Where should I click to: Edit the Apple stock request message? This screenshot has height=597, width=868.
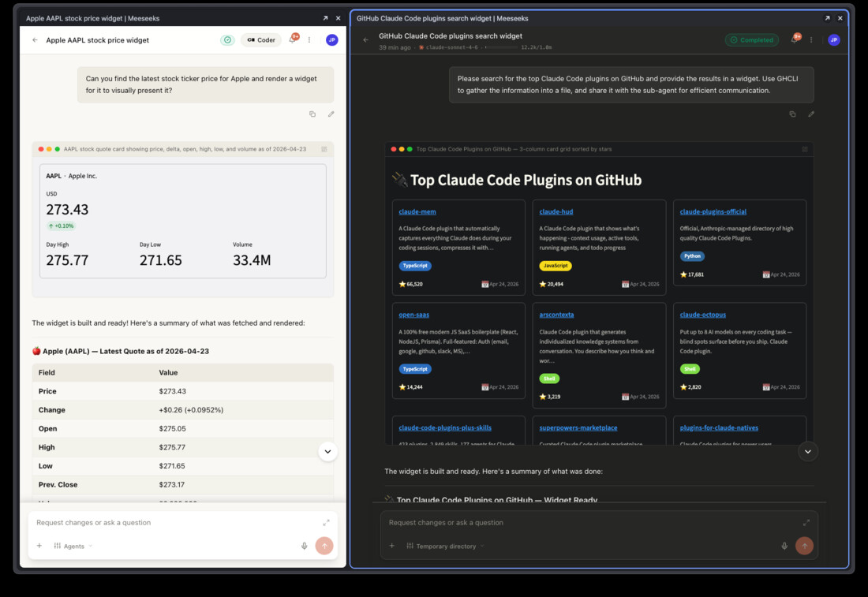pos(331,114)
